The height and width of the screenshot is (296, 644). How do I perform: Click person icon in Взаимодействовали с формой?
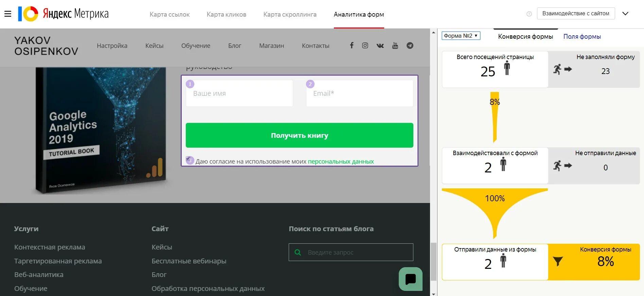coord(503,164)
